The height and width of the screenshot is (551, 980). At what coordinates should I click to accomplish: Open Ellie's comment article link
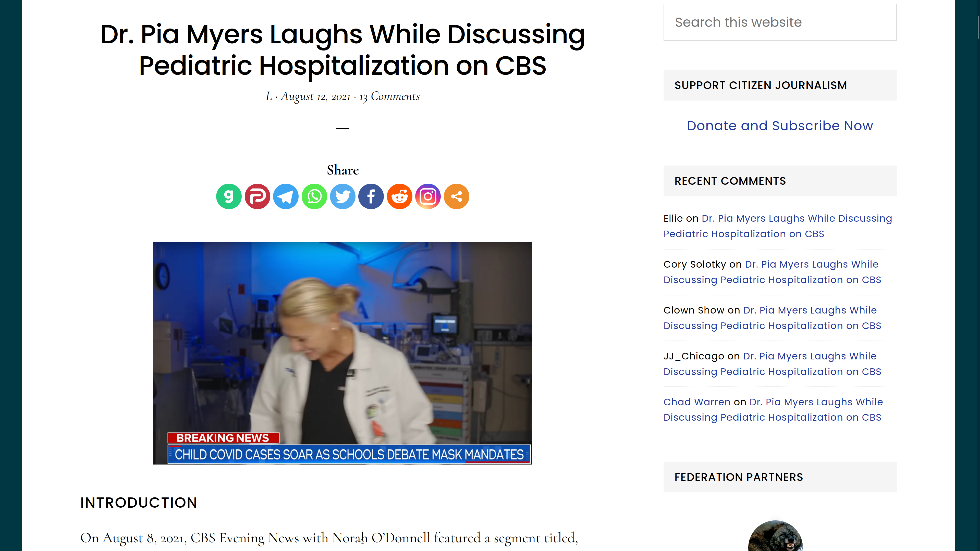click(x=778, y=226)
